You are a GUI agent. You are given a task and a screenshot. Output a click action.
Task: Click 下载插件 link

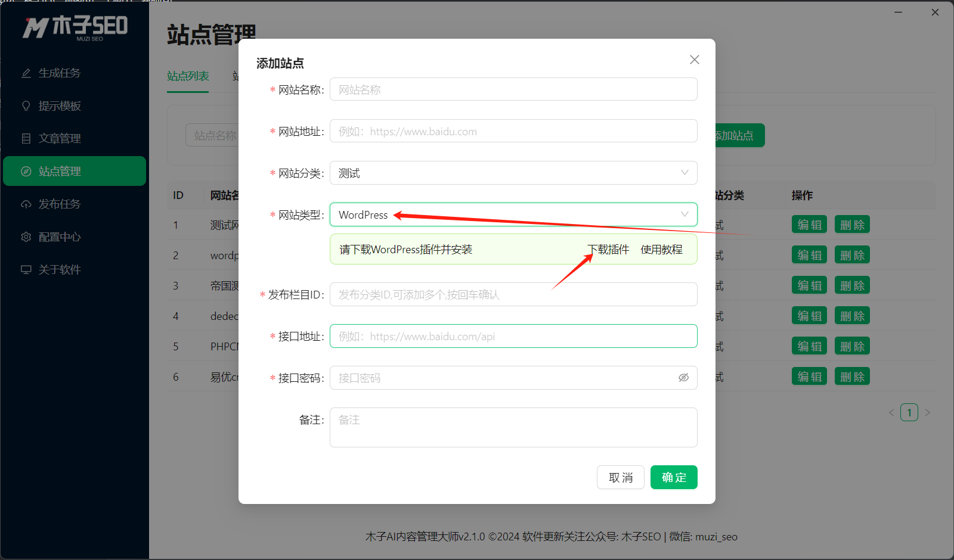point(608,250)
